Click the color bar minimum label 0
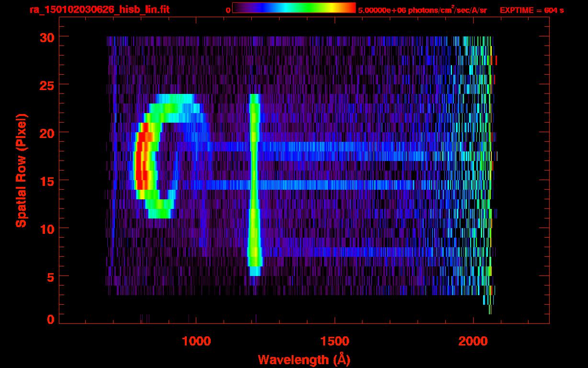 (x=228, y=10)
